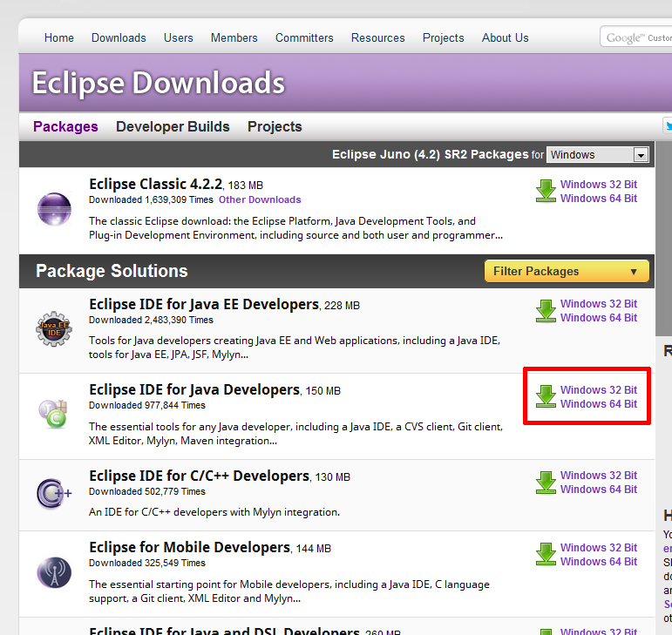Download C/C++ Developers Windows 32 Bit
Image resolution: width=672 pixels, height=635 pixels.
point(599,476)
